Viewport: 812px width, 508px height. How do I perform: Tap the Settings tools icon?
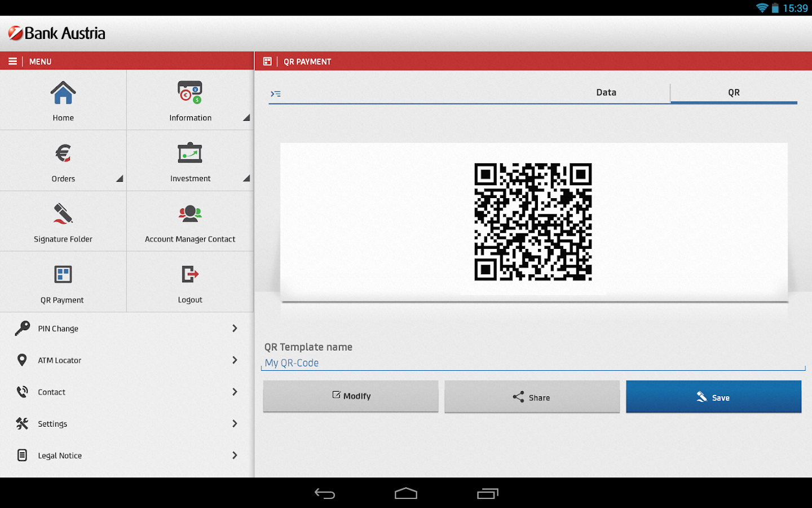(22, 423)
